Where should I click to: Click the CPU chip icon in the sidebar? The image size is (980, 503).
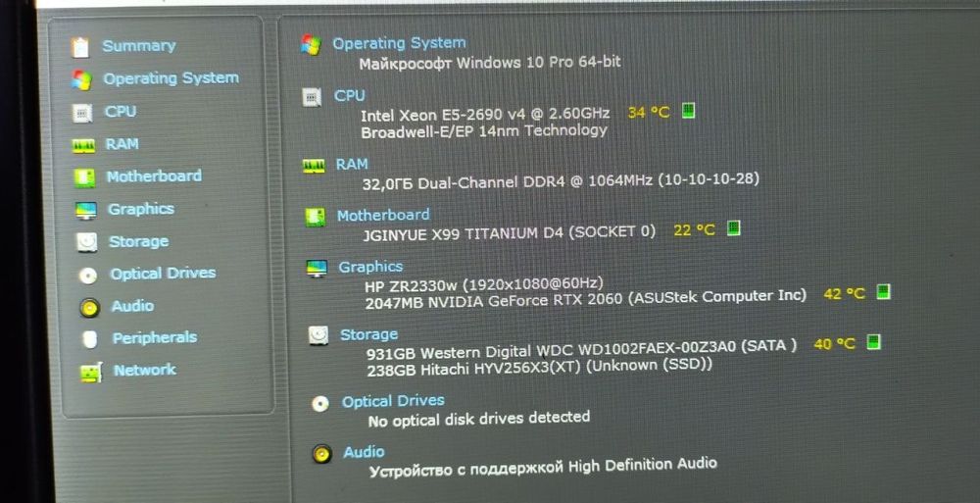click(x=82, y=113)
